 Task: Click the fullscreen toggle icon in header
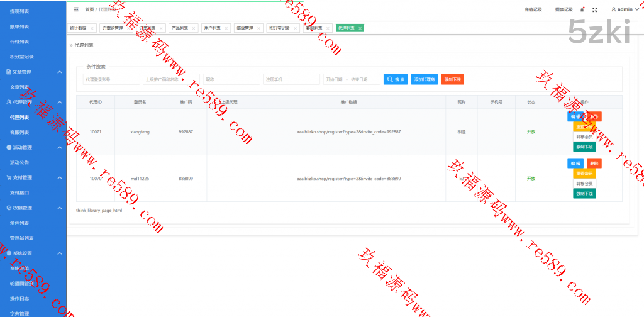pos(594,9)
